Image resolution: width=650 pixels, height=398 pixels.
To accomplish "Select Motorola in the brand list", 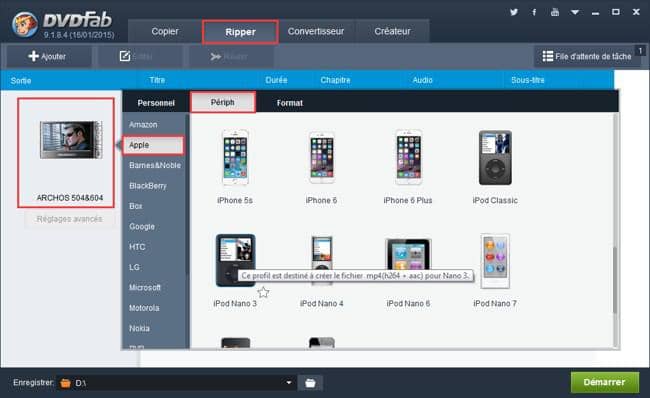I will point(144,308).
